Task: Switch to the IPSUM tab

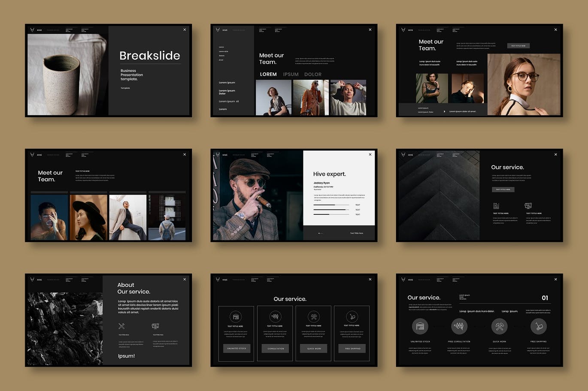Action: pos(291,74)
